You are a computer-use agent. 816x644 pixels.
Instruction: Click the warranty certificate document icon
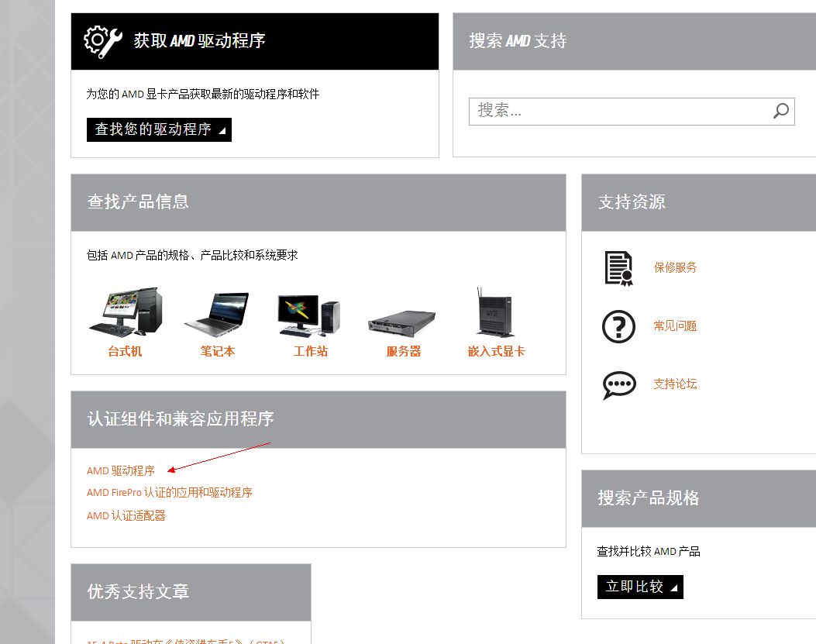tap(618, 268)
